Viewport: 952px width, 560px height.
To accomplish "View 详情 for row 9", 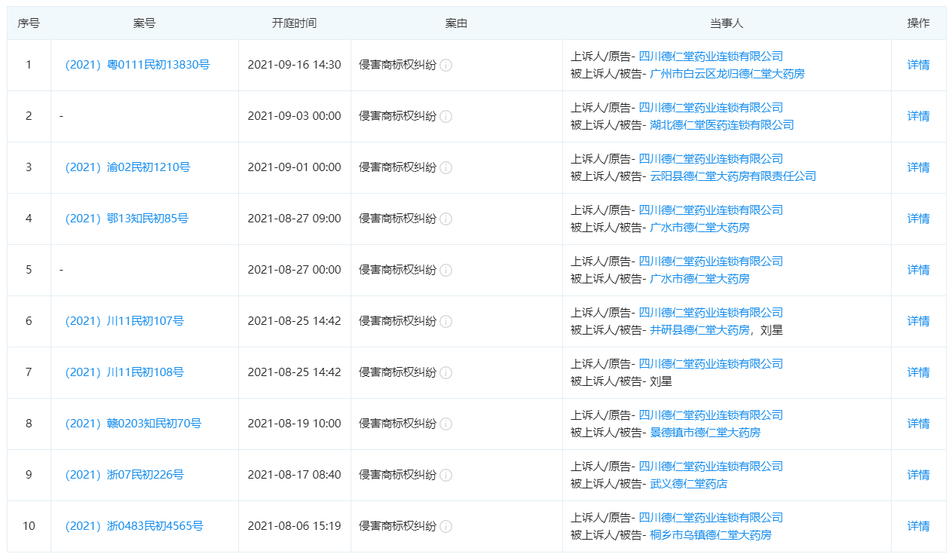I will coord(918,475).
